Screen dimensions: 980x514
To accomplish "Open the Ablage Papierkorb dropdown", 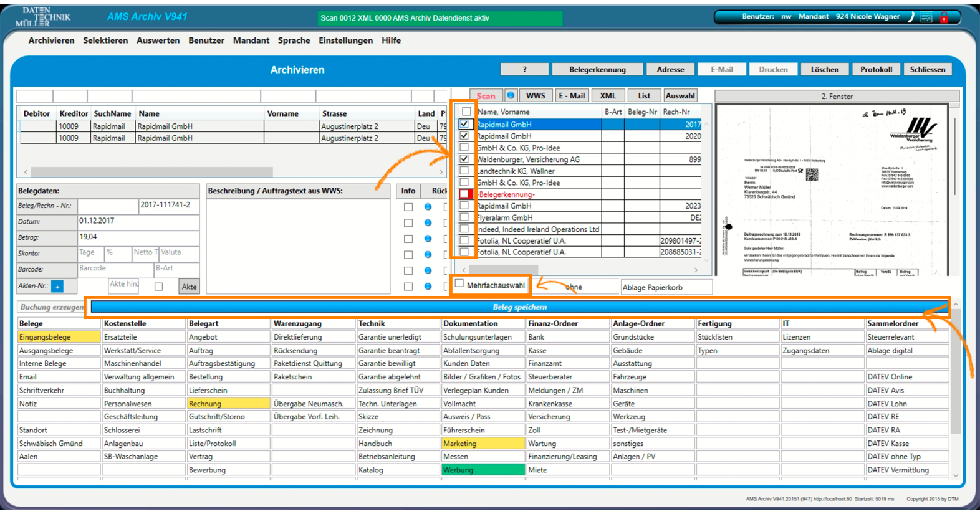I will 666,287.
